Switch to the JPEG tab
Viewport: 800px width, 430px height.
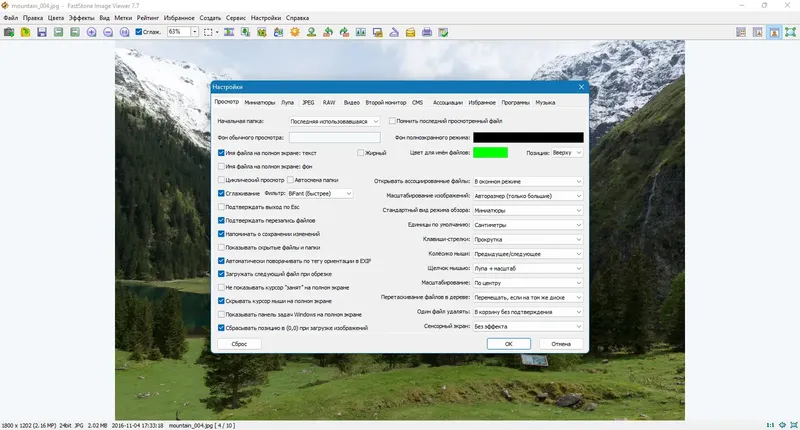click(308, 103)
